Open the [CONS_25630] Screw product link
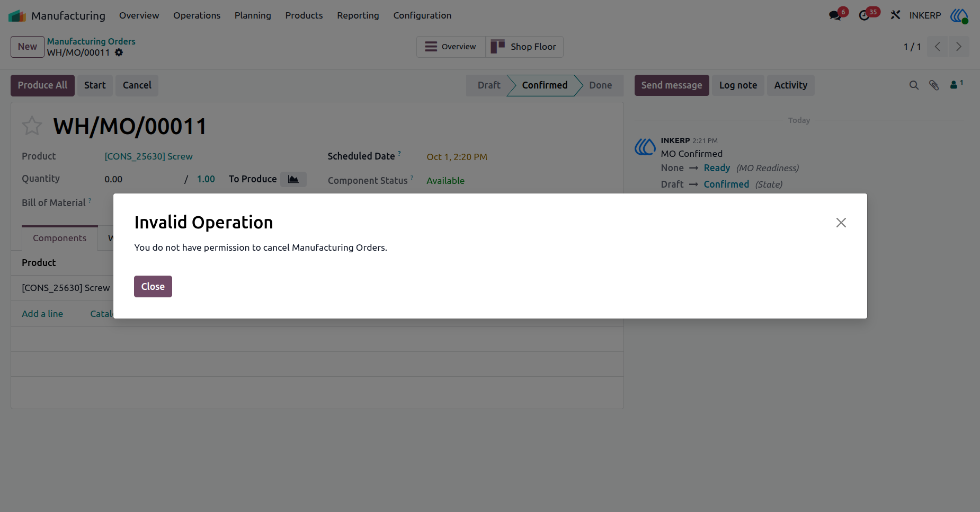980x512 pixels. tap(148, 156)
